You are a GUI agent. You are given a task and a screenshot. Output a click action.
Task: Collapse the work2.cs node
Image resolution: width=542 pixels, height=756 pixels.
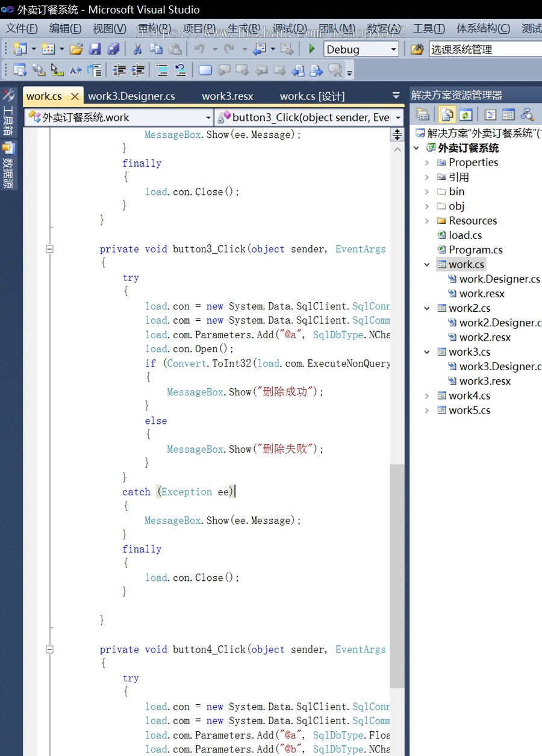[x=427, y=308]
